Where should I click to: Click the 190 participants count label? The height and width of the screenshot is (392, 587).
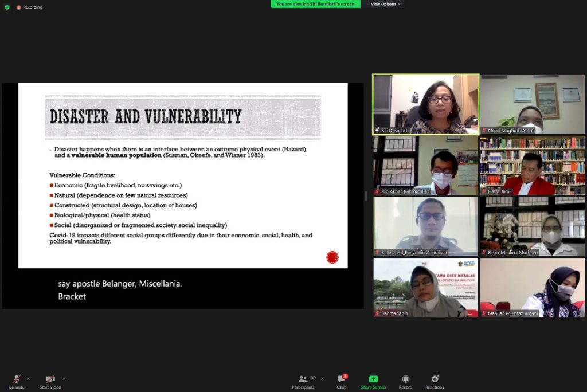coord(311,377)
